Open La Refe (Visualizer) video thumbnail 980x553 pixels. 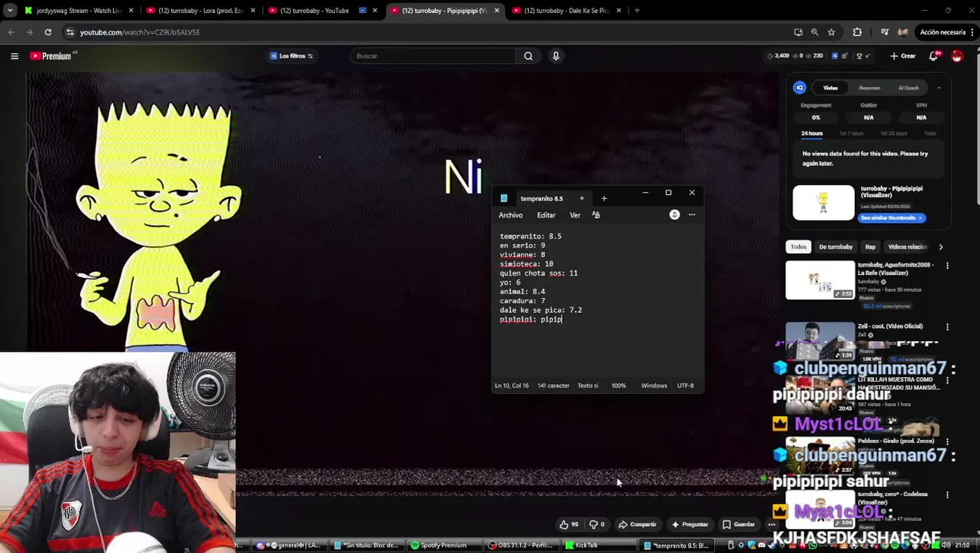820,280
